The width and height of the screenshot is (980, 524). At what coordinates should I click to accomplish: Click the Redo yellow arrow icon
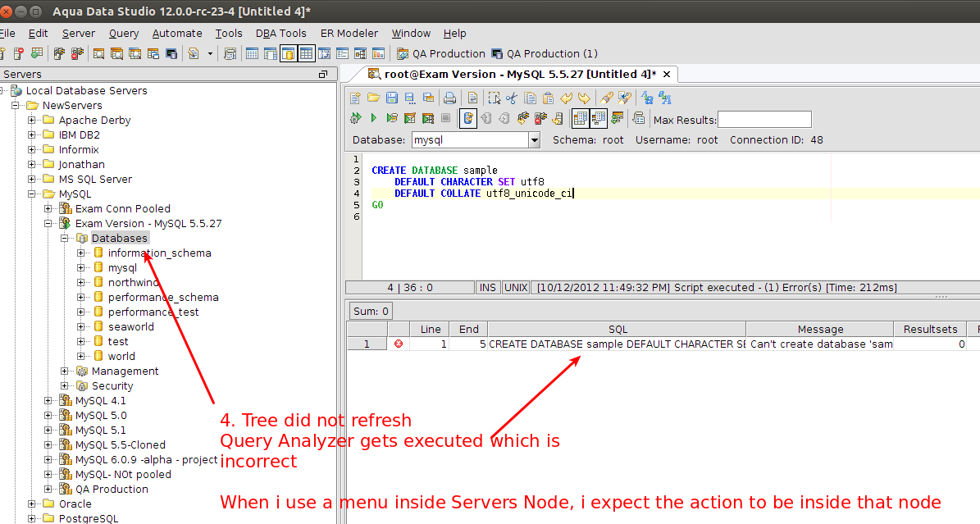tap(585, 98)
